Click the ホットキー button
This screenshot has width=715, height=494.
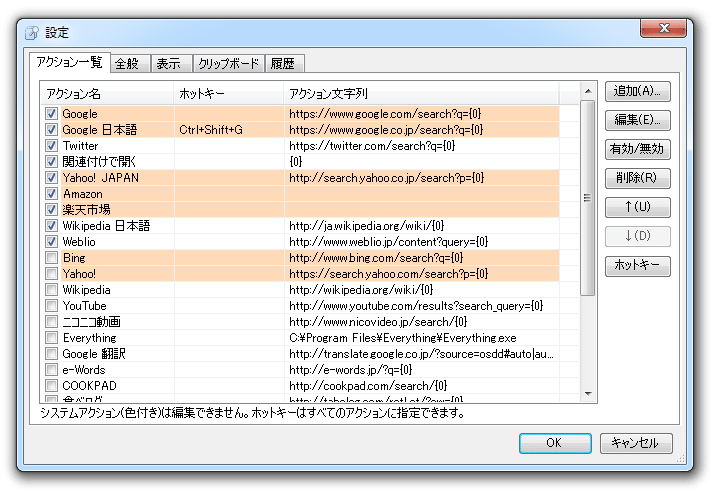coord(637,265)
